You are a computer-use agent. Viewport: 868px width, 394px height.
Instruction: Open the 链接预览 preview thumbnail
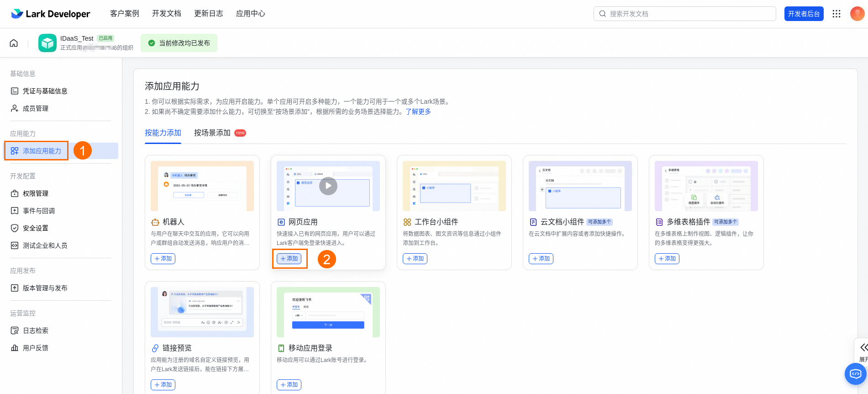click(202, 312)
